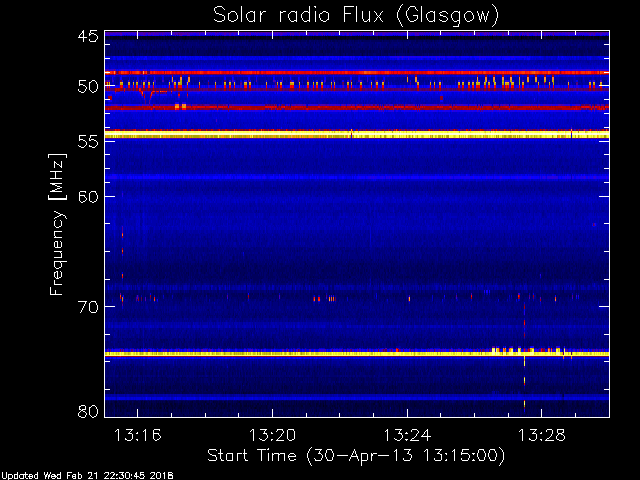Click the time tick label "13:24"
Screen dimensions: 640x480
pyautogui.click(x=407, y=435)
